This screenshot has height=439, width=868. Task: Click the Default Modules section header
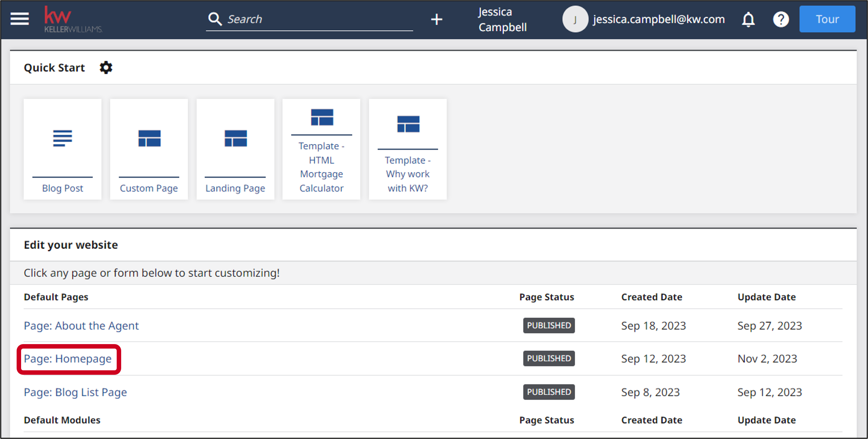(x=62, y=420)
